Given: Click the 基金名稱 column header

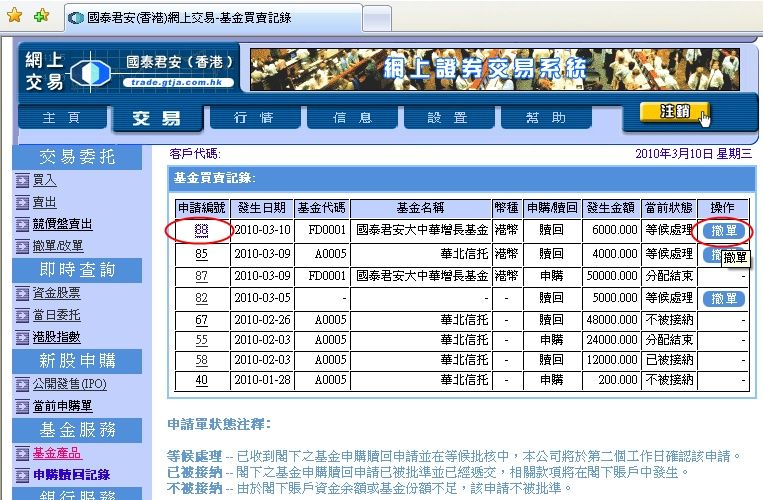Looking at the screenshot, I should tap(421, 208).
